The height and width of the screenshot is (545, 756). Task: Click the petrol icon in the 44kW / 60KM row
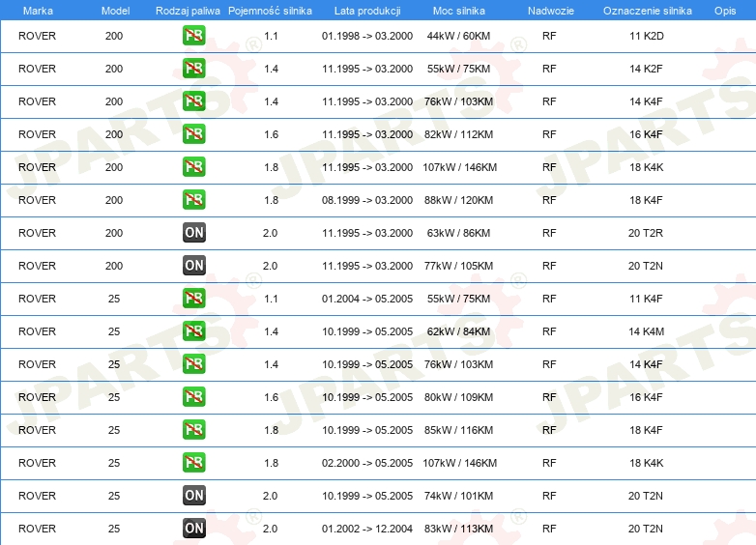pyautogui.click(x=193, y=36)
